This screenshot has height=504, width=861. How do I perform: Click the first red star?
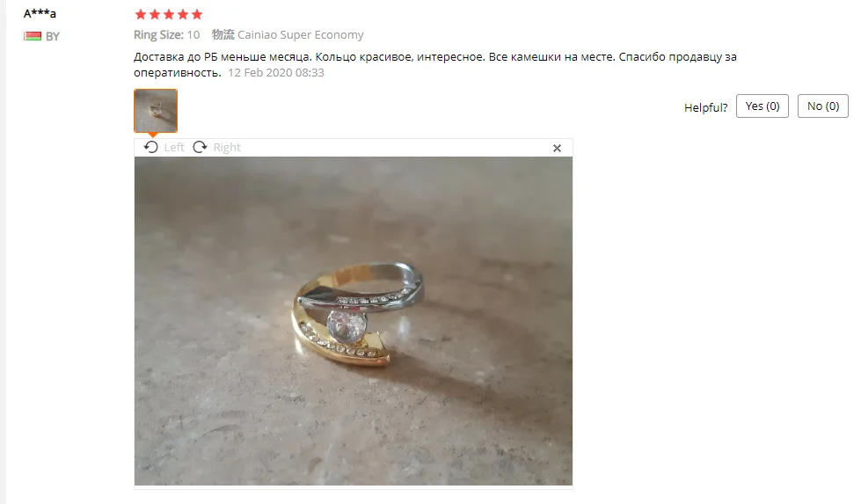click(x=141, y=14)
